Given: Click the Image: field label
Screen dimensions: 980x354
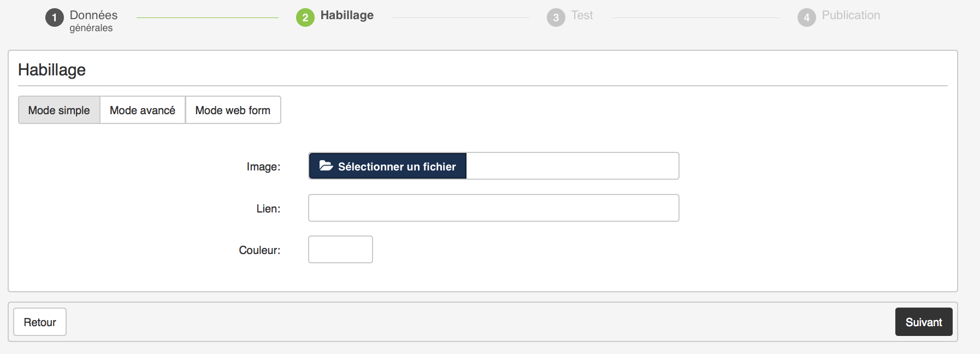Looking at the screenshot, I should click(x=263, y=167).
